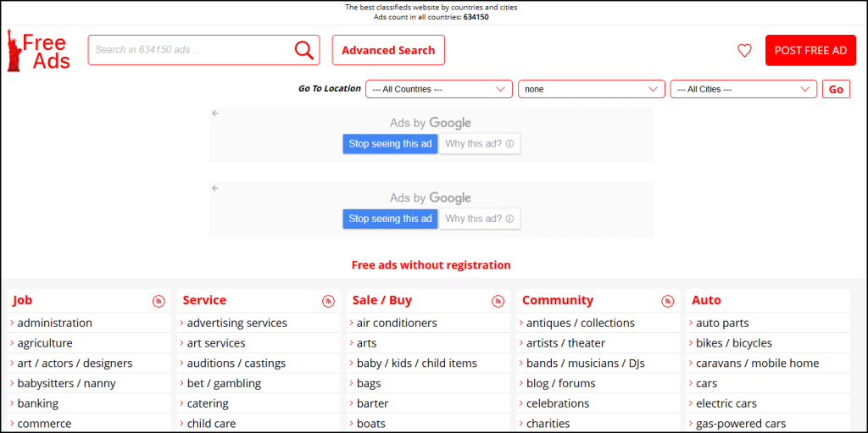Open 'bands / musicians / DJs' category
The height and width of the screenshot is (433, 868).
point(586,364)
